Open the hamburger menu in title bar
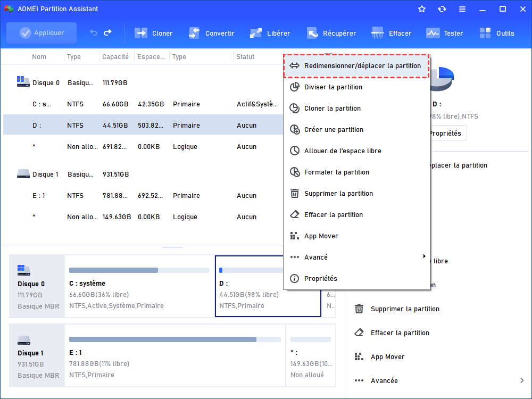This screenshot has width=532, height=399. 462,9
